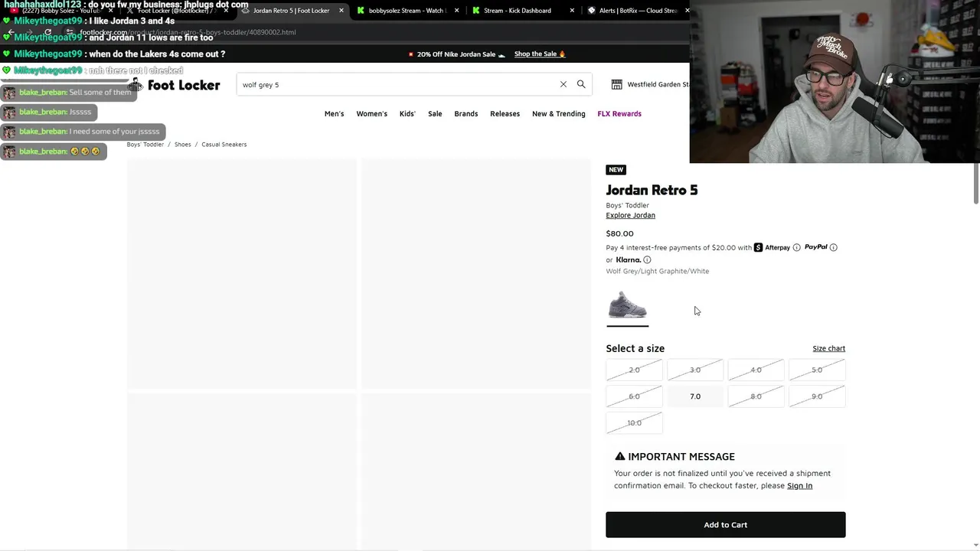The height and width of the screenshot is (551, 980).
Task: Click the store locator icon near Westfield Garden
Action: click(x=617, y=84)
